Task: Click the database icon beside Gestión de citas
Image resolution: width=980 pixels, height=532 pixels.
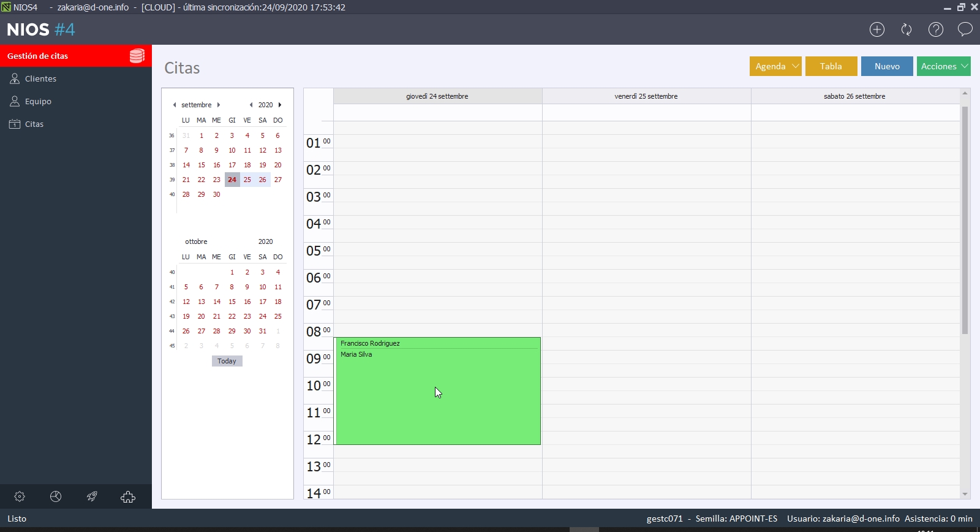Action: [137, 56]
